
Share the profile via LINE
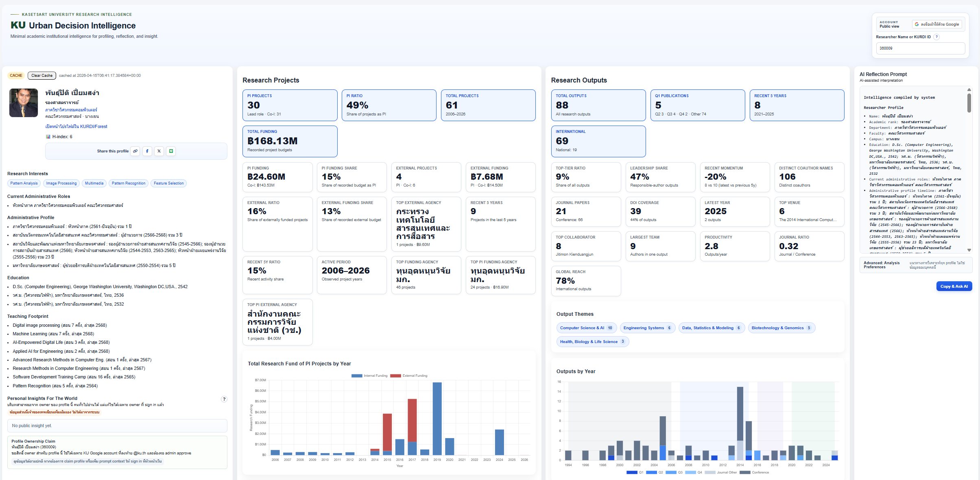(171, 151)
